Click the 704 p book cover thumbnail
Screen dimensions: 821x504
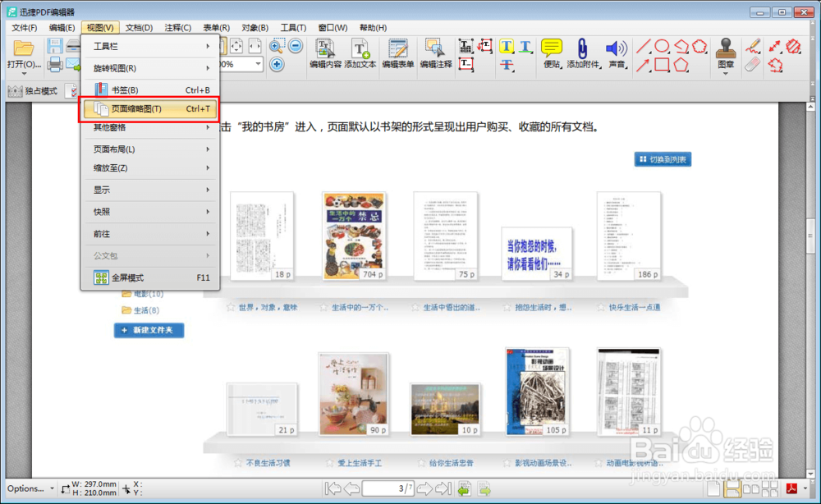point(354,236)
